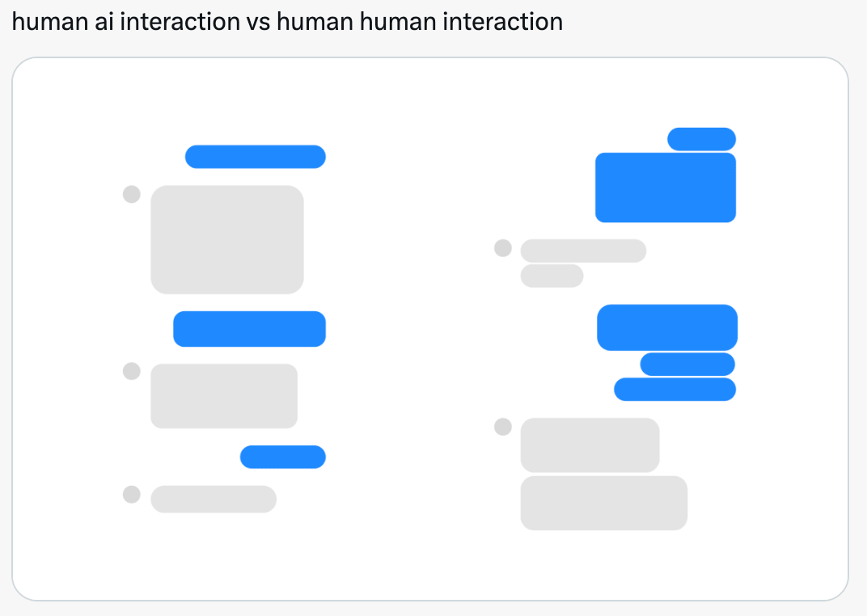Select the shortest blue bubble in left chat
Image resolution: width=867 pixels, height=616 pixels.
282,457
